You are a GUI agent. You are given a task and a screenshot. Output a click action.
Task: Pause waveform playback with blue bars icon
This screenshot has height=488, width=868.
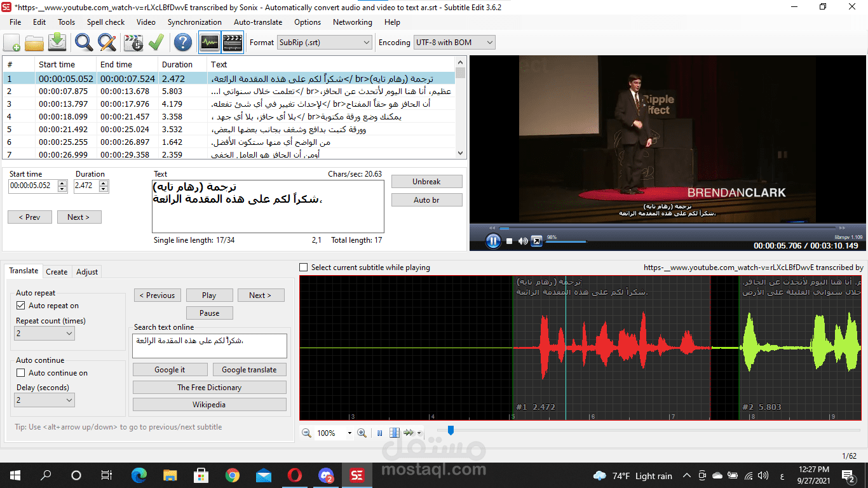(380, 433)
